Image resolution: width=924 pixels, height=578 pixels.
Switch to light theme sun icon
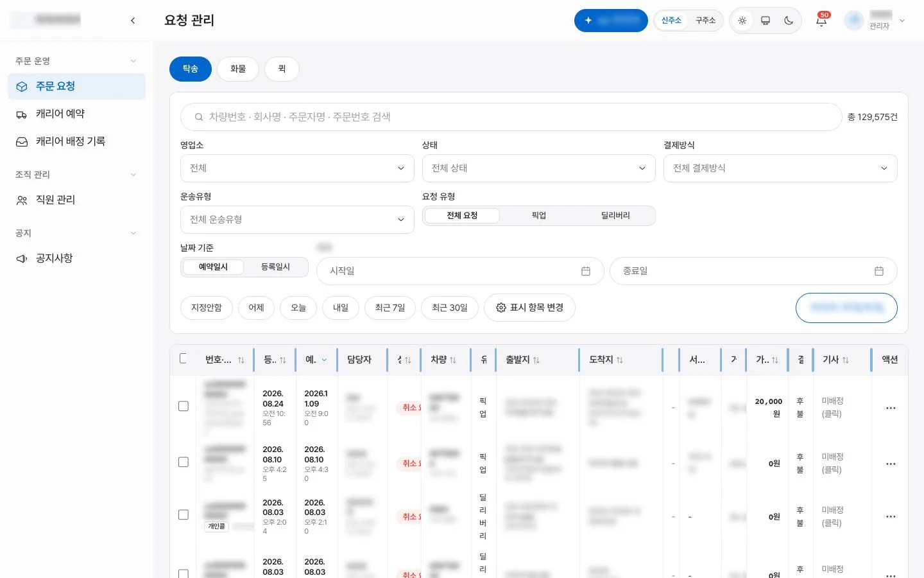click(742, 21)
